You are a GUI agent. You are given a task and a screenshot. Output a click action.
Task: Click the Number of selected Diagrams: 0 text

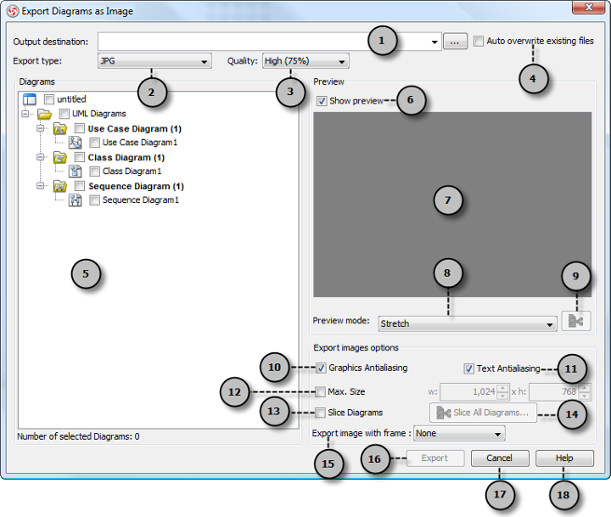(x=78, y=437)
